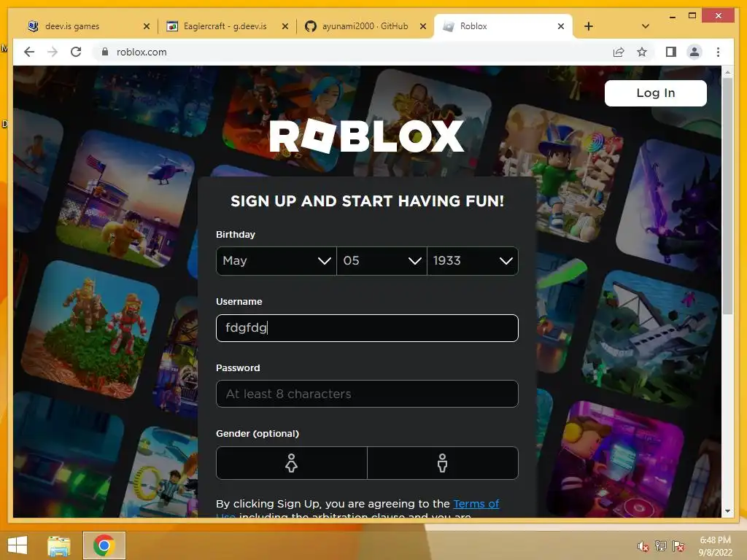Click the vertical scrollbar thumb
The image size is (747, 560).
coord(727,195)
